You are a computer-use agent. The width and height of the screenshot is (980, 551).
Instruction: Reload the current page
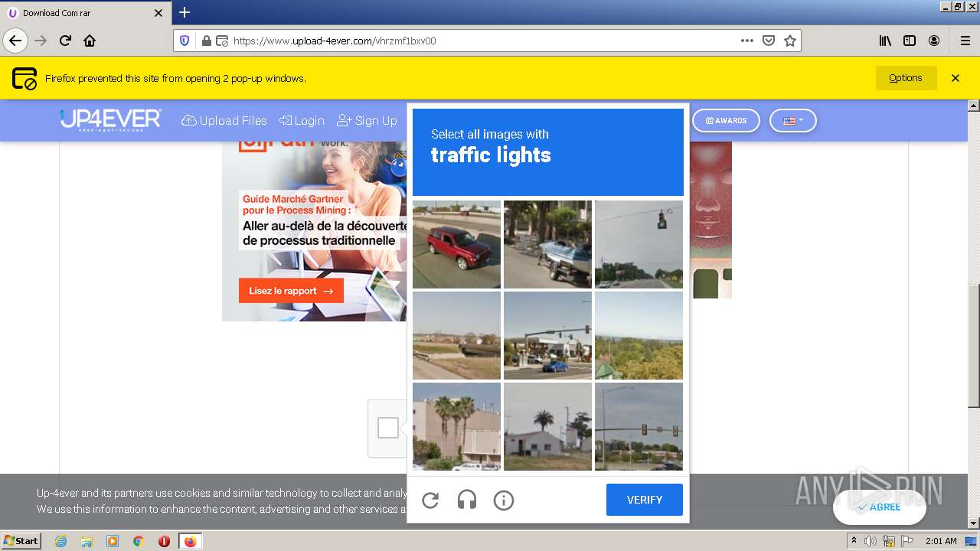[65, 41]
